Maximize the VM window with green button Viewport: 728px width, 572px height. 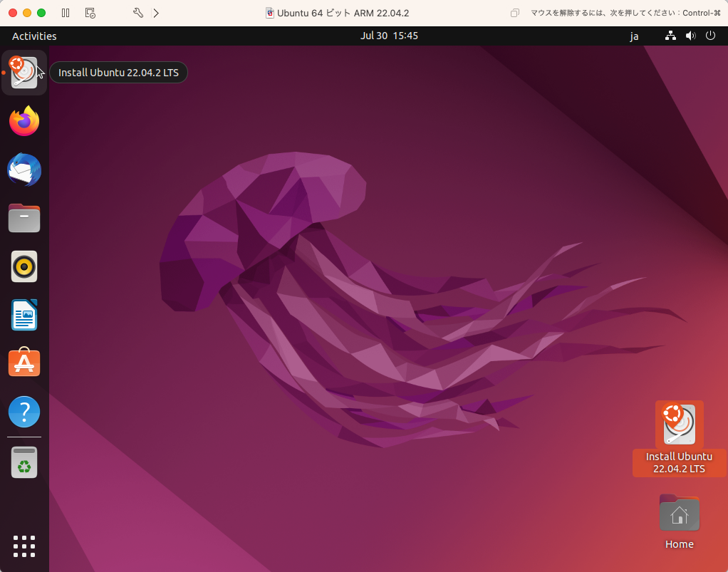click(41, 13)
